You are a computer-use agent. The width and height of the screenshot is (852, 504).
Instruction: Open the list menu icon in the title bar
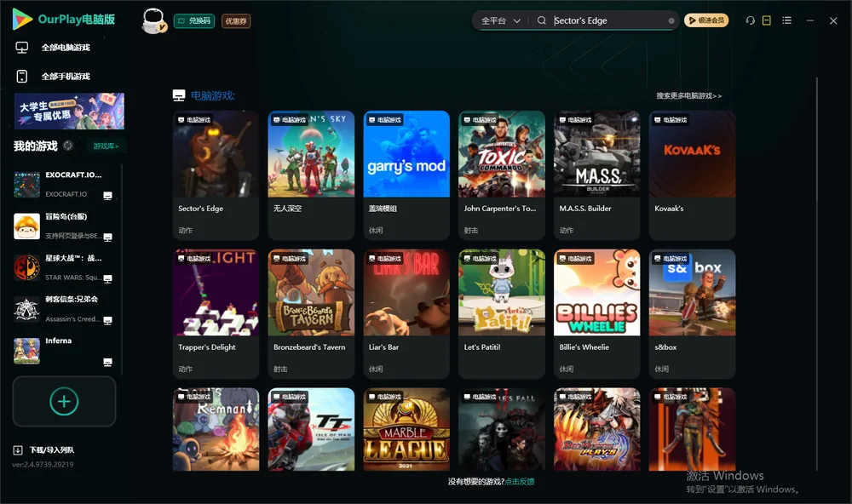[786, 20]
